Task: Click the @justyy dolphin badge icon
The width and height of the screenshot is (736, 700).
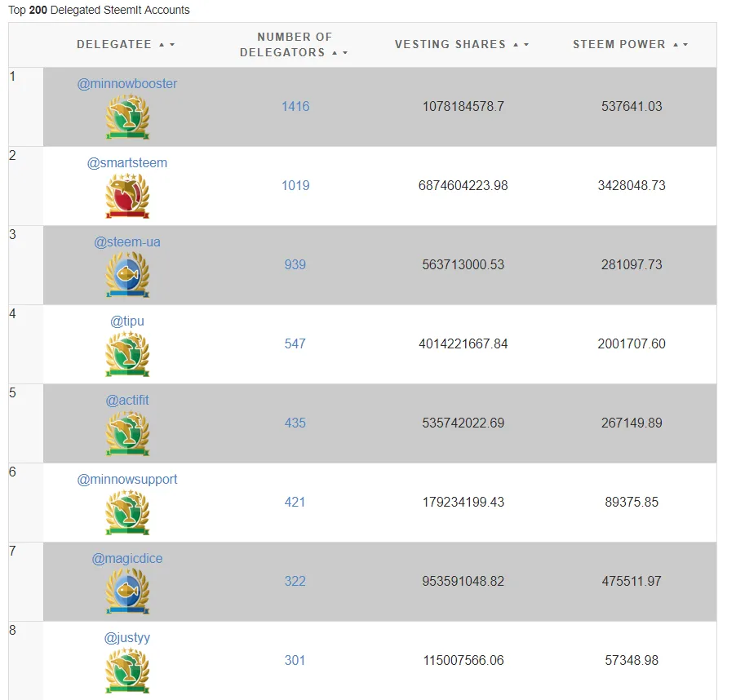Action: [127, 671]
